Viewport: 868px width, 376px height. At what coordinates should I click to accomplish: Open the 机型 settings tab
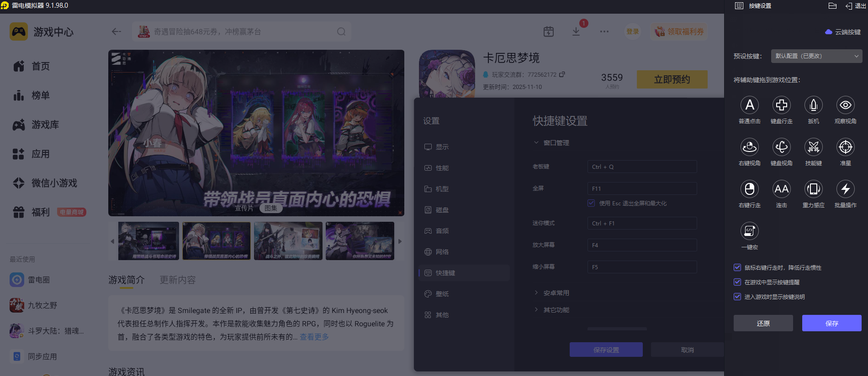coord(464,189)
